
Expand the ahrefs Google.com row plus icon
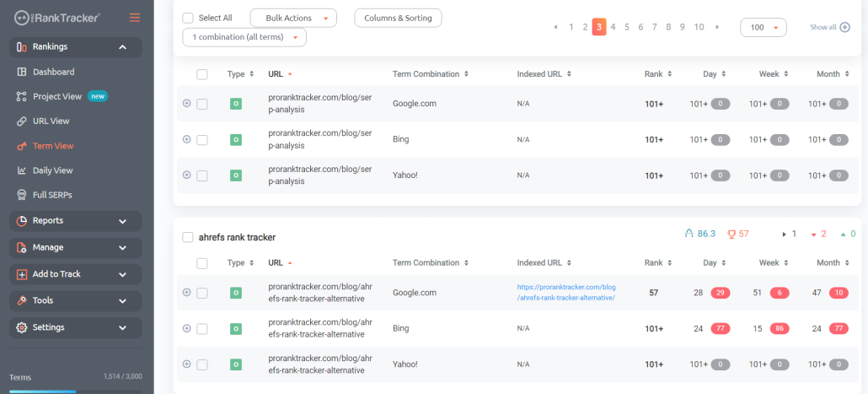pos(186,292)
